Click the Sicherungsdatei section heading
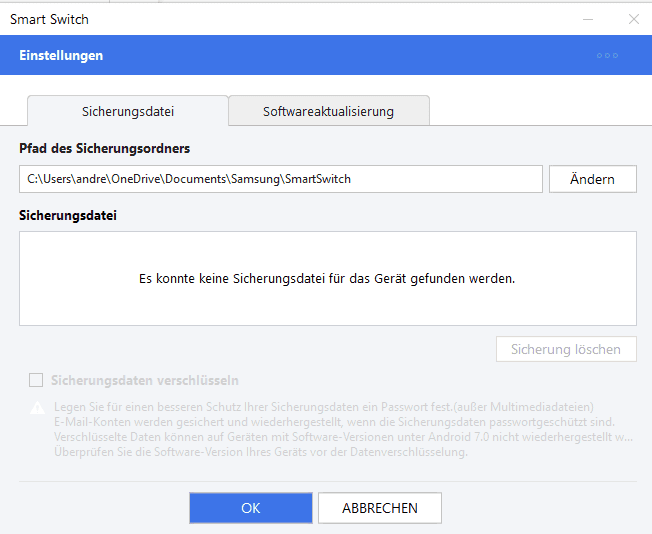652x534 pixels. [x=67, y=215]
